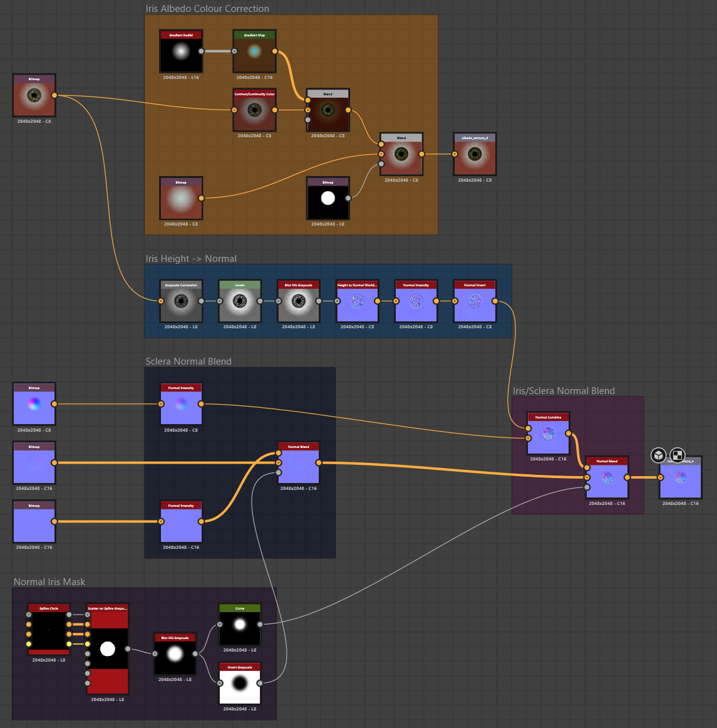The image size is (717, 728).
Task: Select the albedo_texture_d output node
Action: point(475,154)
